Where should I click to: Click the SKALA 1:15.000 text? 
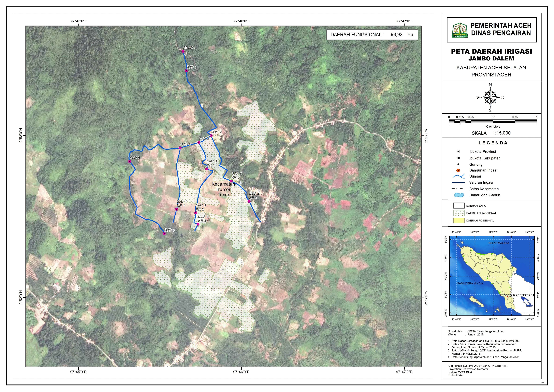tap(491, 133)
